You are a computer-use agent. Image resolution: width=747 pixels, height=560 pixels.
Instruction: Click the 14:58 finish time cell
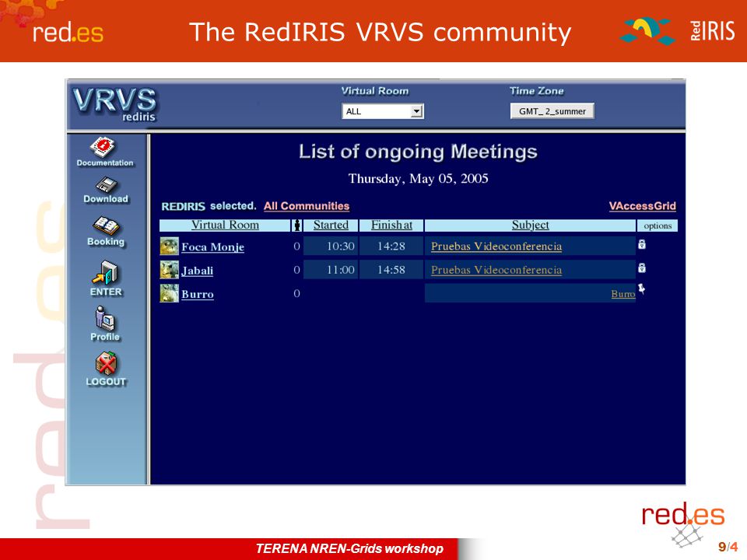(391, 270)
